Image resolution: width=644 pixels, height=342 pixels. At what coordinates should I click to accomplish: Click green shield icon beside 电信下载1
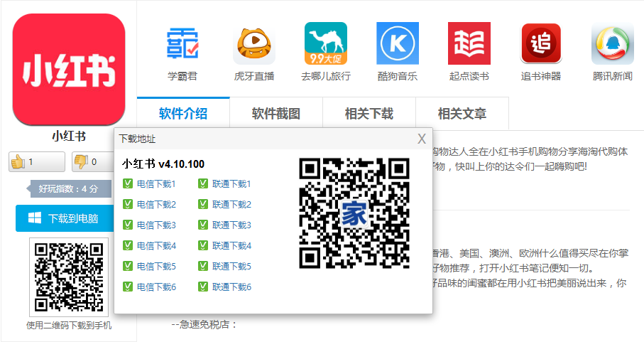[128, 183]
